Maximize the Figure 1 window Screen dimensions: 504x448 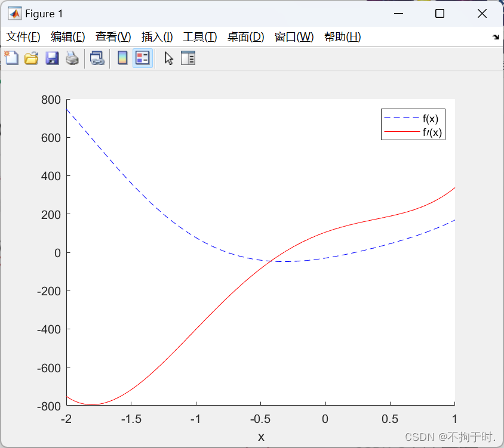[x=440, y=14]
